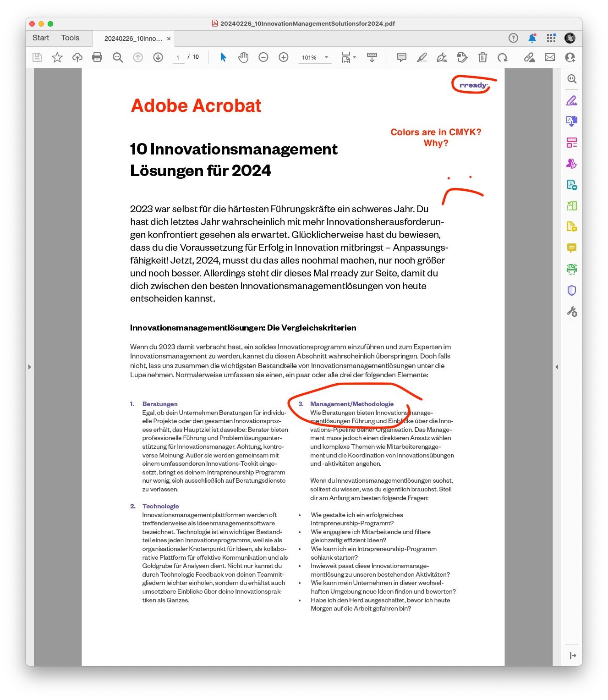This screenshot has height=700, width=608.
Task: Open the Scan & OCR tool in sidebar
Action: point(572,269)
